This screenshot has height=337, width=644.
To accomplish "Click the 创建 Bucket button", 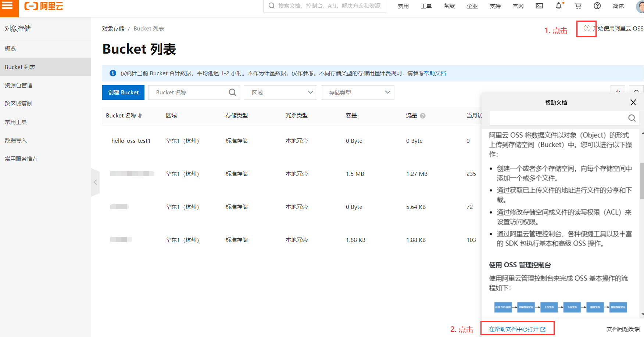I will [123, 93].
